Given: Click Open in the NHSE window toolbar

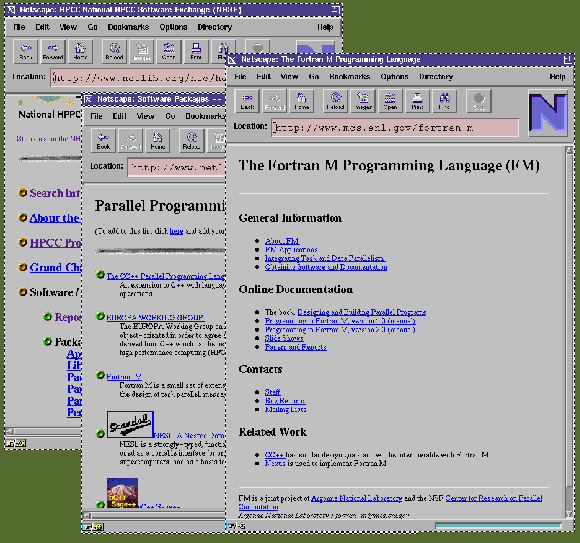Looking at the screenshot, I should (169, 51).
